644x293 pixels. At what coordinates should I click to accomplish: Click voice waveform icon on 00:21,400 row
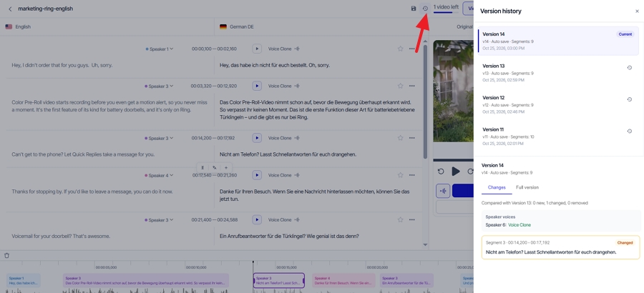click(x=297, y=220)
